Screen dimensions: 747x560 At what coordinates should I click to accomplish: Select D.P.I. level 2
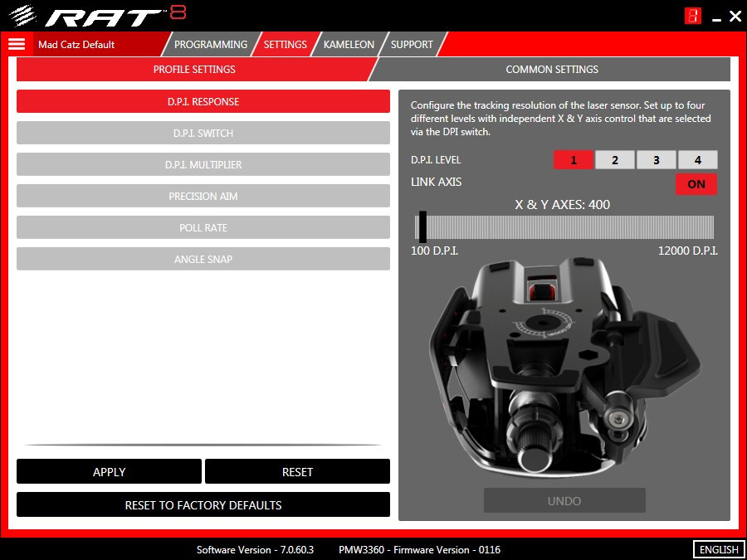(614, 160)
